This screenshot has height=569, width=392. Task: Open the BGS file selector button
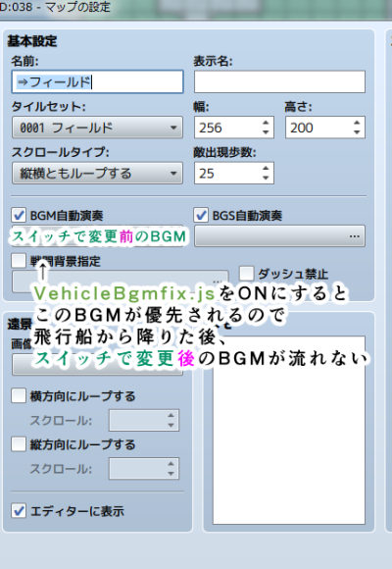[279, 236]
